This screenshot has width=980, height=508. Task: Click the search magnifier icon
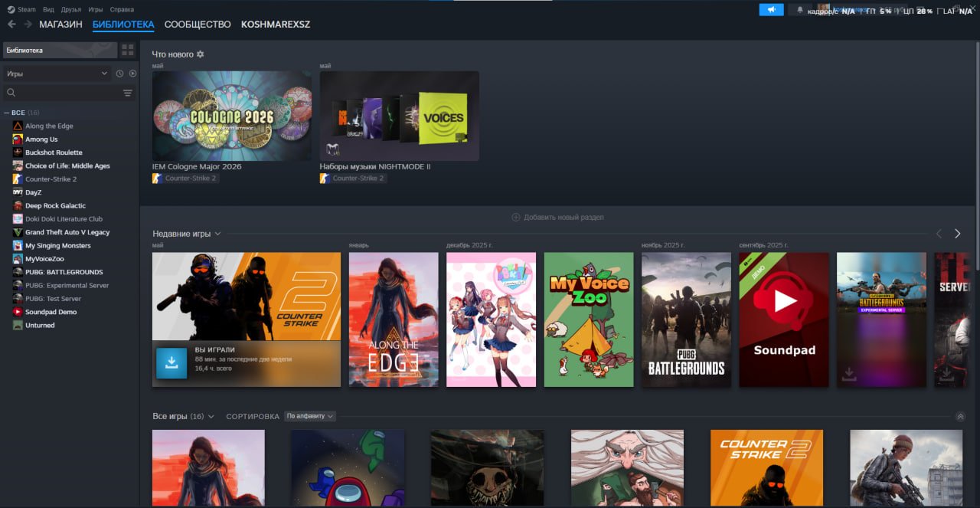(11, 93)
